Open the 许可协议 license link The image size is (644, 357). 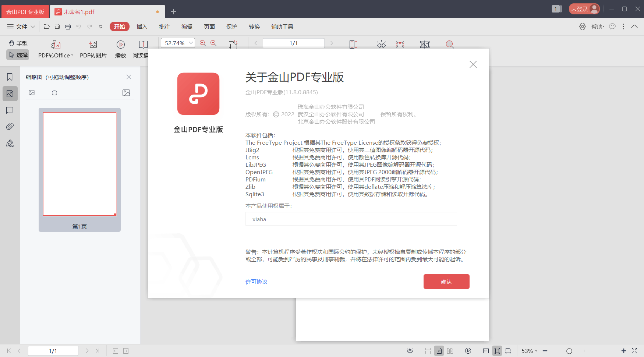256,282
